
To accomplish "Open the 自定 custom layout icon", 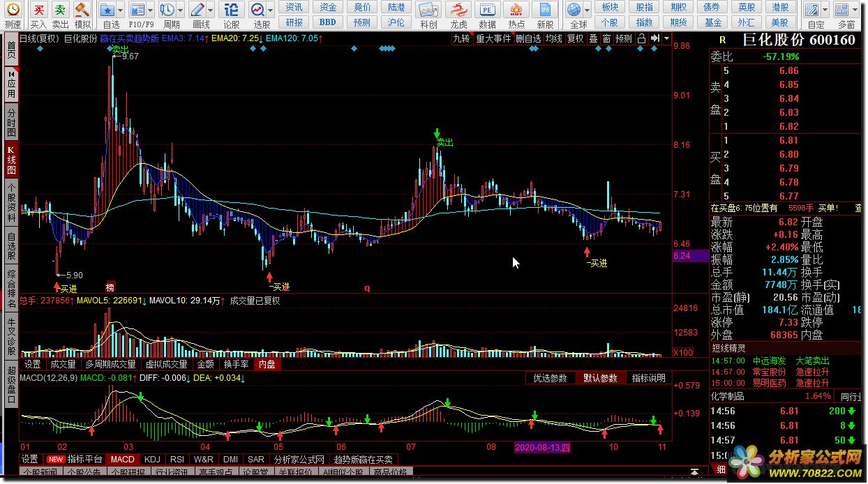I will (x=811, y=10).
